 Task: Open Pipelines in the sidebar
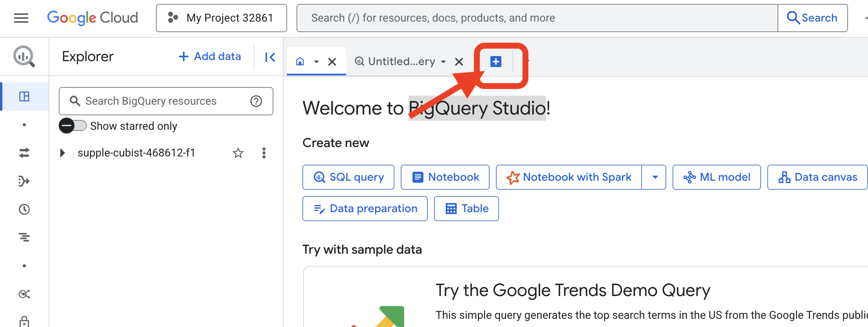click(24, 181)
